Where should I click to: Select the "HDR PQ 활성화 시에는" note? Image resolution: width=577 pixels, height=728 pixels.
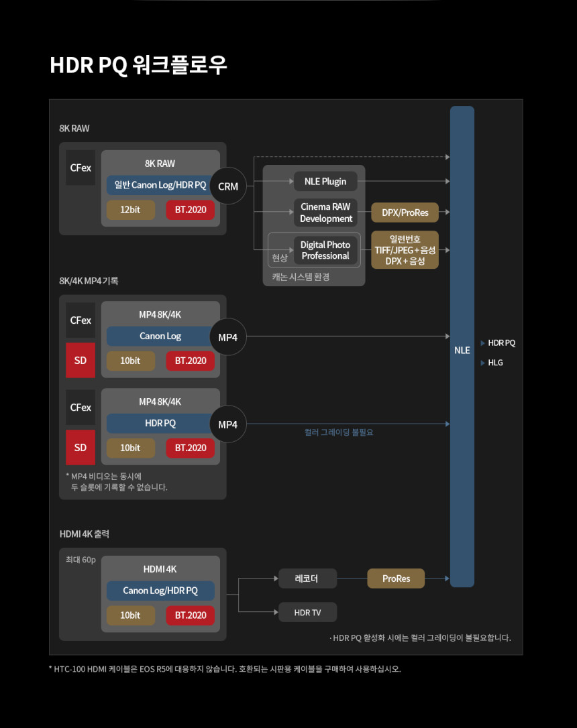click(x=421, y=638)
